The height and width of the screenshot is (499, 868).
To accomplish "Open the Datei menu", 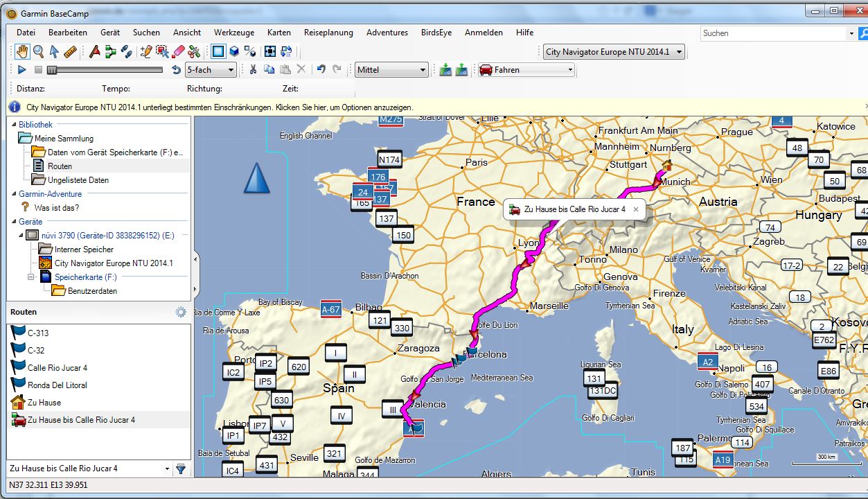I will point(26,33).
